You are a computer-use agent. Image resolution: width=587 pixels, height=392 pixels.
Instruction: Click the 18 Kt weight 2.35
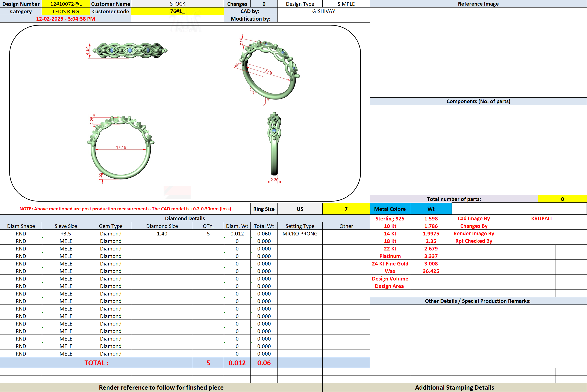point(431,241)
